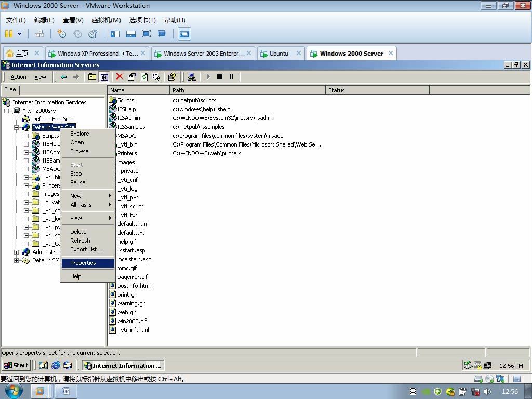
Task: Select win2000.gif in the file list
Action: click(x=132, y=321)
